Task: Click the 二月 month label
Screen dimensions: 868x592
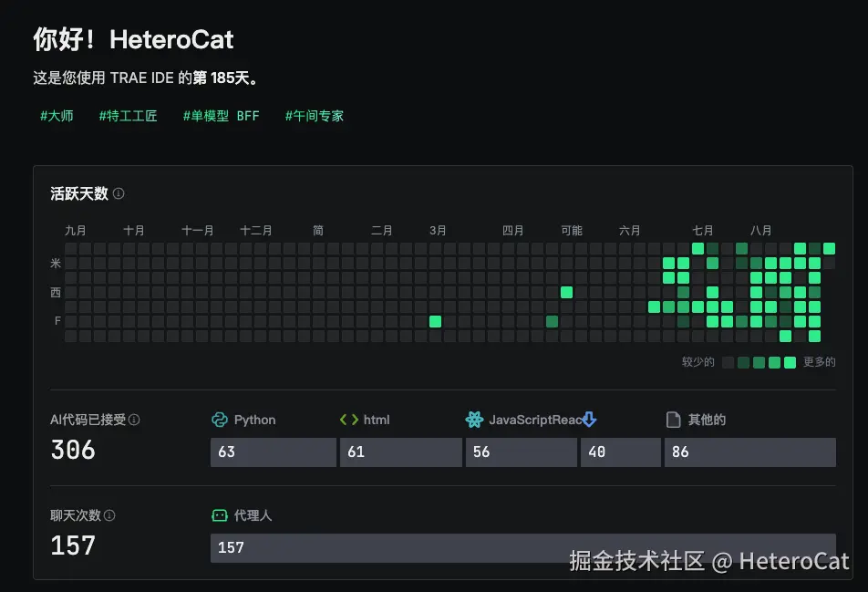Action: [x=381, y=231]
